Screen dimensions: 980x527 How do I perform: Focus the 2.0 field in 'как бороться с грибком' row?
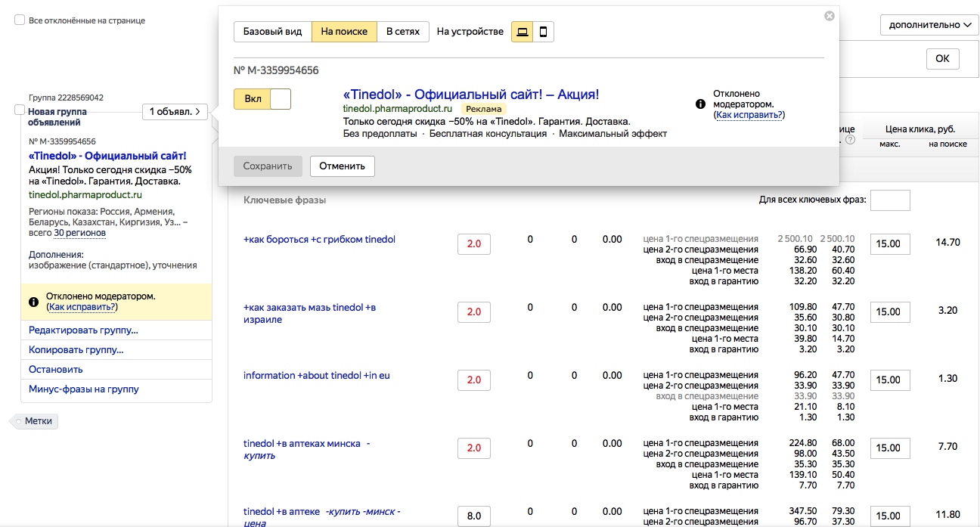tap(474, 244)
